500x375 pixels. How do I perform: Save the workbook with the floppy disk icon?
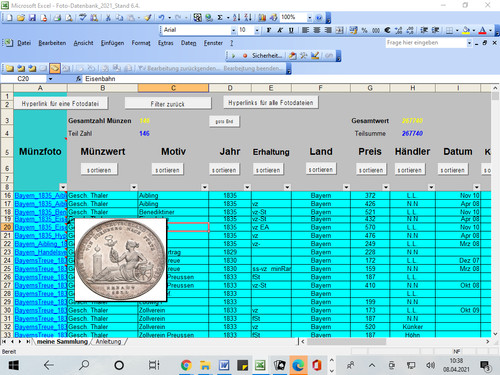click(32, 18)
